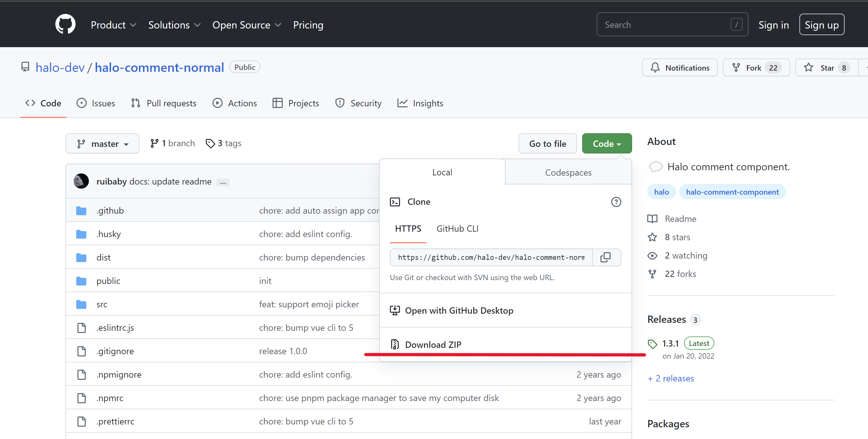Open the Insights tab

(420, 103)
